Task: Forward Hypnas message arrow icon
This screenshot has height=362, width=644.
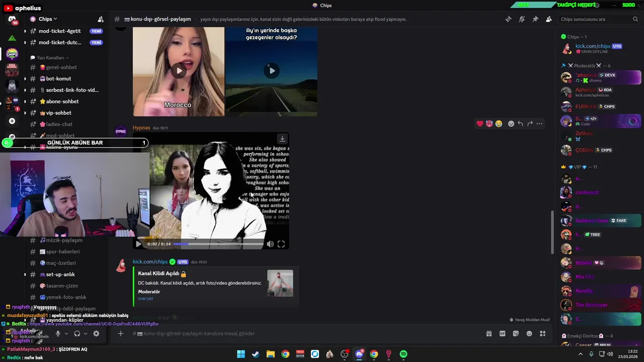Action: tap(530, 124)
